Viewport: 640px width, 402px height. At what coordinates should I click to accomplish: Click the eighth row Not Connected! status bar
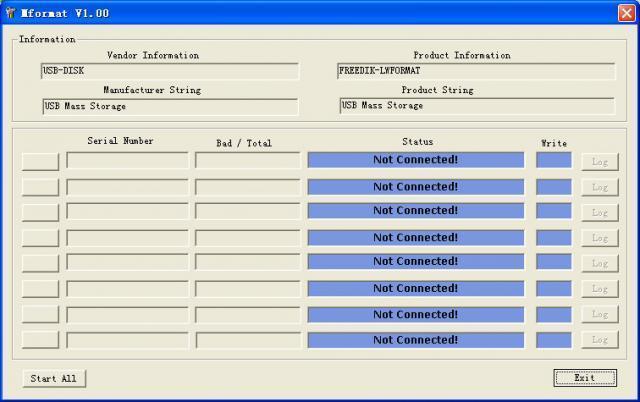(x=416, y=340)
